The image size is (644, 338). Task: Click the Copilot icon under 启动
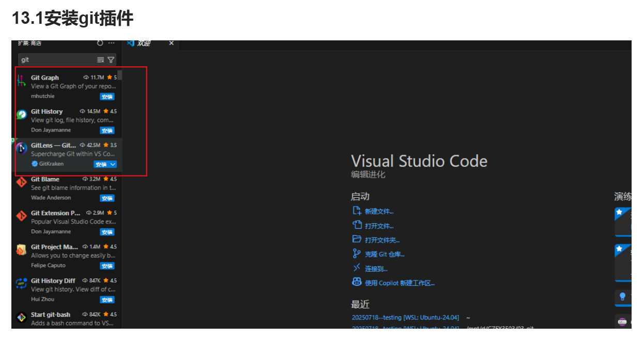click(357, 282)
